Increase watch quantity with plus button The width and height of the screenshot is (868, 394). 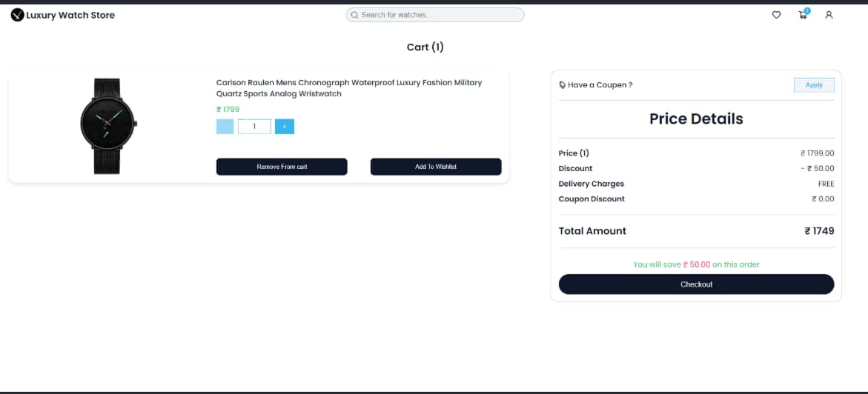click(284, 127)
